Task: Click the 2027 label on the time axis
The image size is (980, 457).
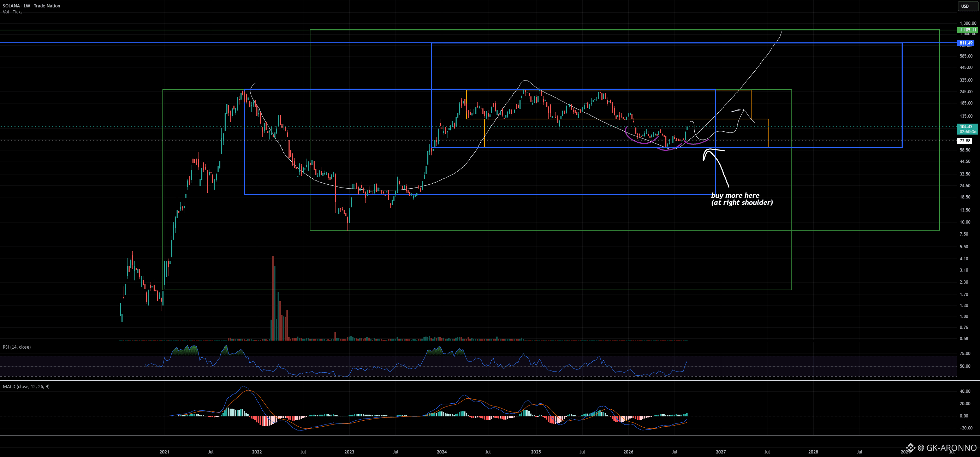Action: (720, 452)
